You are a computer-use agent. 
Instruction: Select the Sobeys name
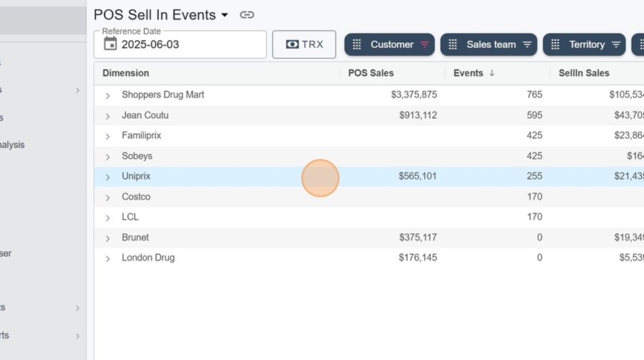pos(137,156)
